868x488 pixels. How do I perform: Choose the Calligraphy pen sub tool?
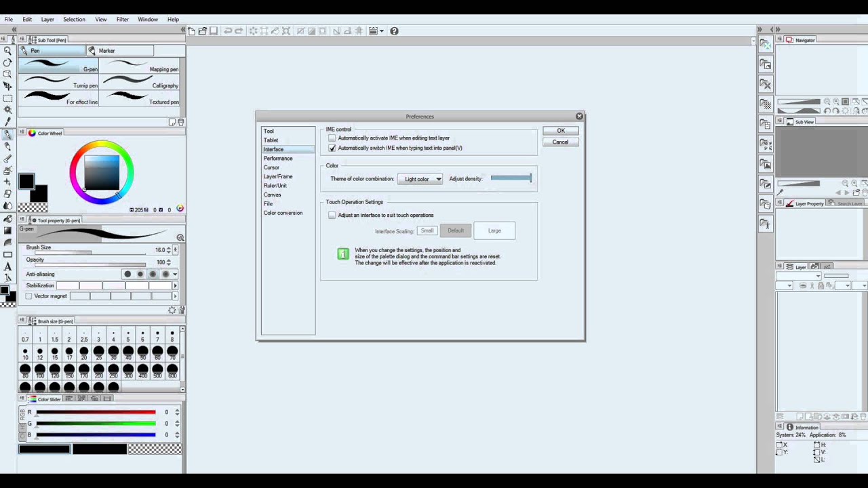tap(140, 83)
